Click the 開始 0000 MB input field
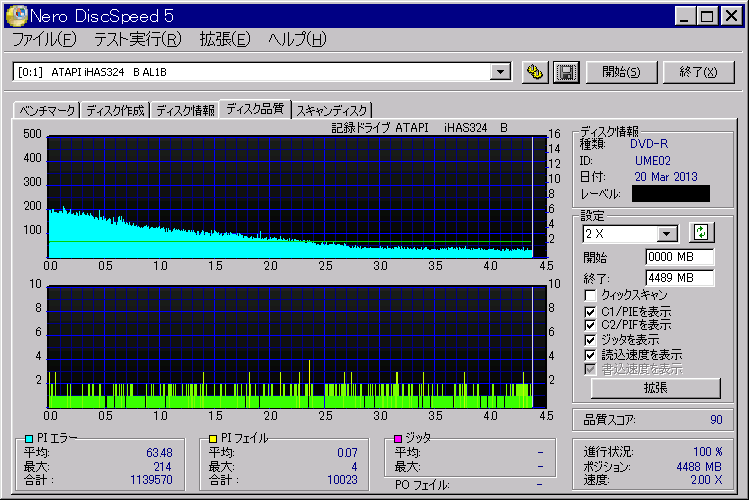The width and height of the screenshot is (749, 500). click(680, 257)
